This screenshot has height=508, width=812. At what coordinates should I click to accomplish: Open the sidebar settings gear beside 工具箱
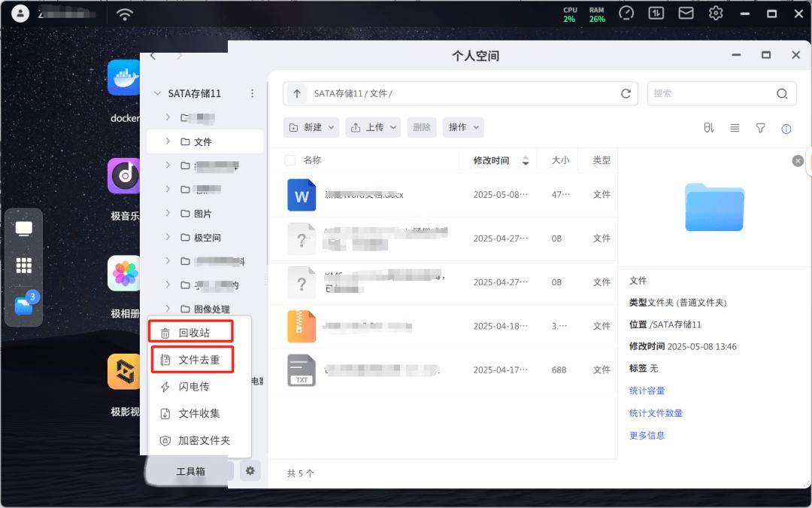[x=250, y=470]
